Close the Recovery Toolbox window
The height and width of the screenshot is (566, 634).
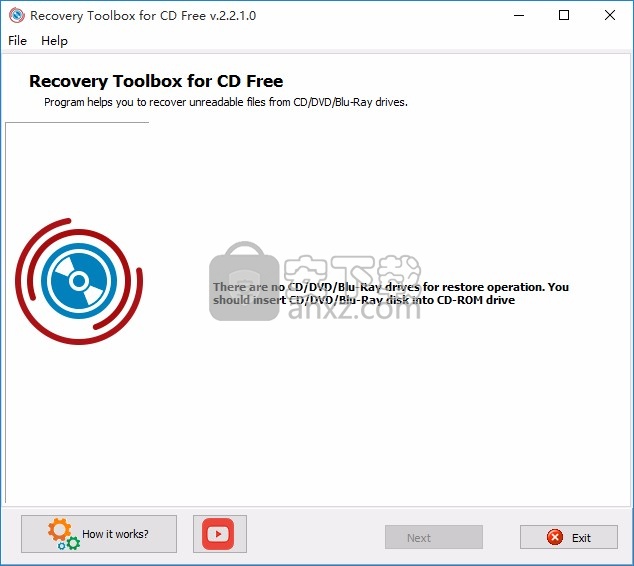click(610, 15)
